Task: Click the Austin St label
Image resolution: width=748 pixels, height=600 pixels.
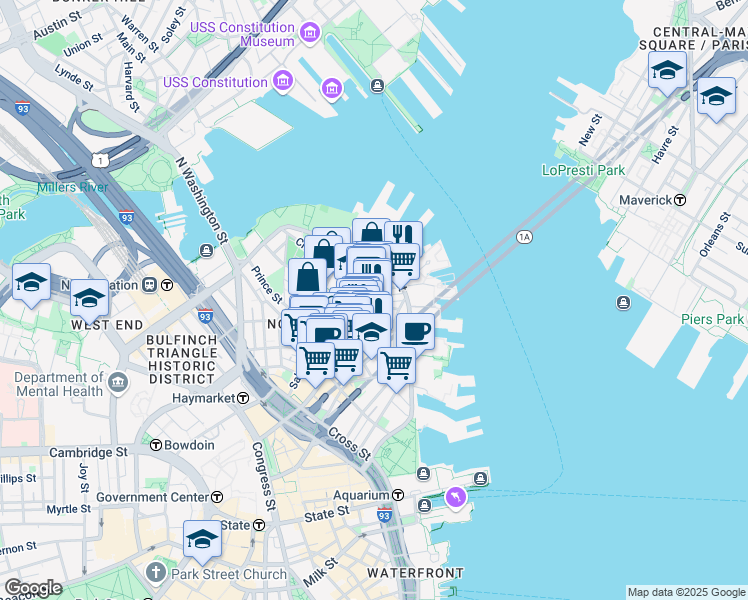Action: (x=57, y=25)
